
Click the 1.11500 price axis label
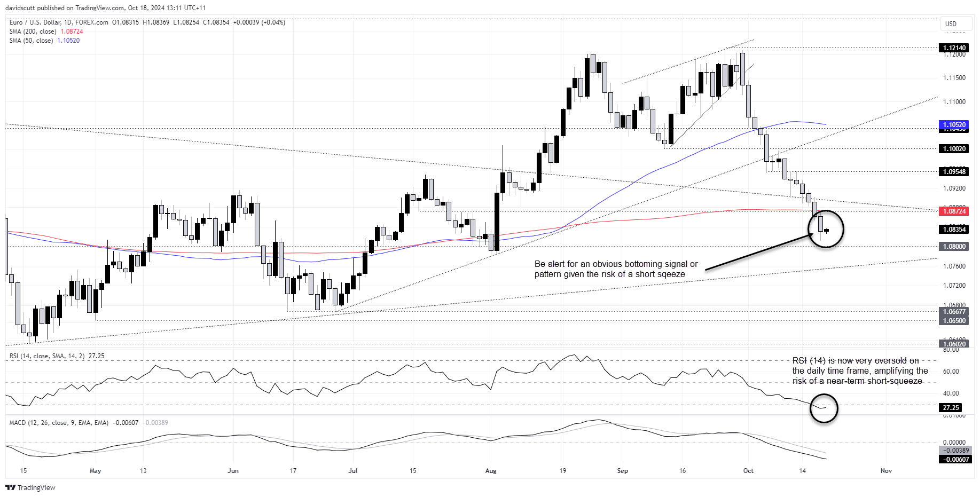click(x=954, y=78)
